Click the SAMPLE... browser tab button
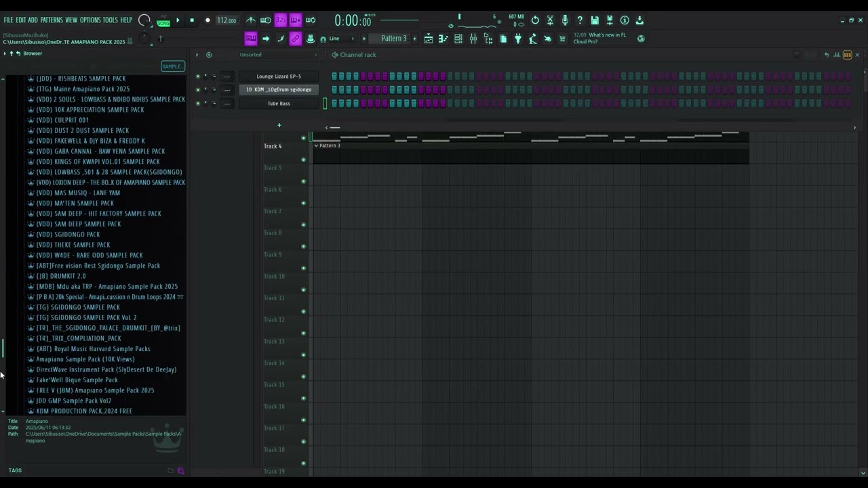Viewport: 868px width, 488px height. point(172,66)
